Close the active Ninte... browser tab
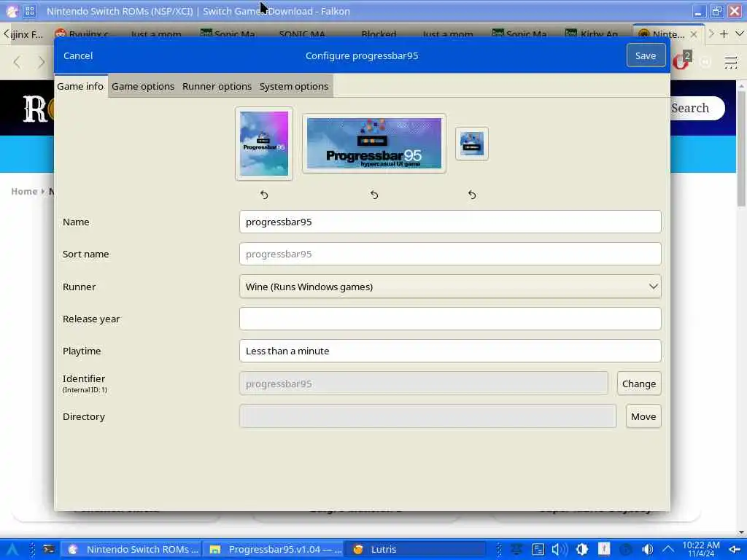 pos(694,34)
